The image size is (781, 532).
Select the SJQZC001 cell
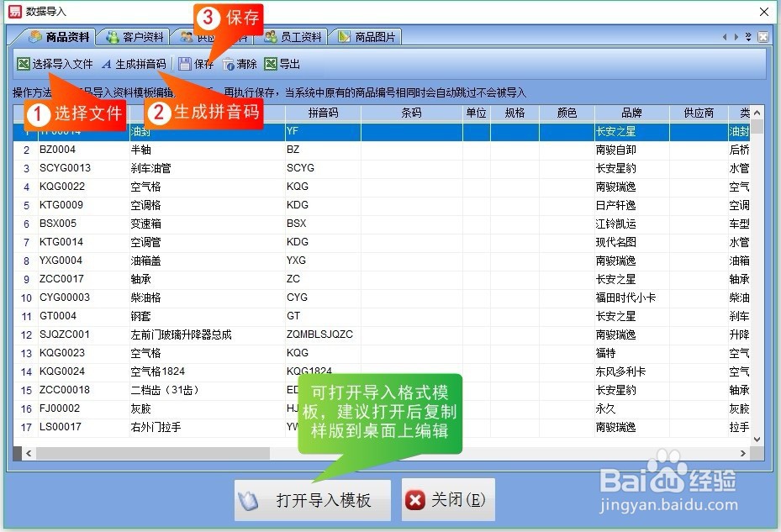click(x=83, y=334)
